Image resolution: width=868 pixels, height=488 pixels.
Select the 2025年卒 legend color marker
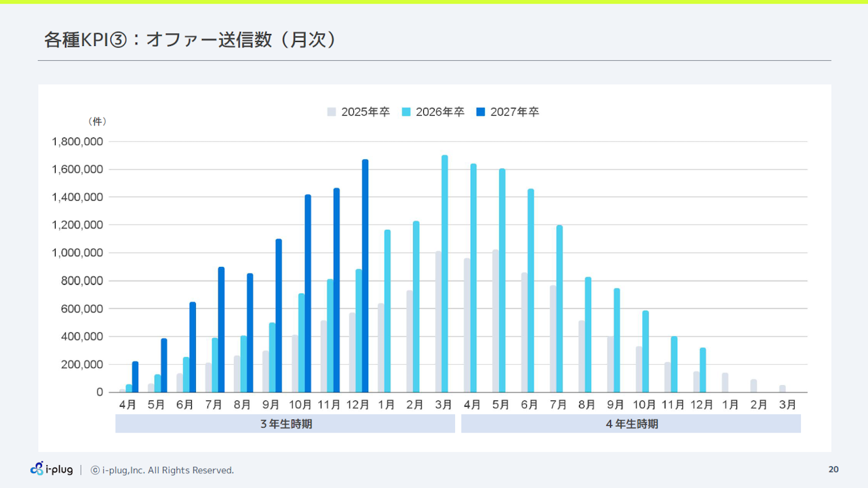(332, 112)
